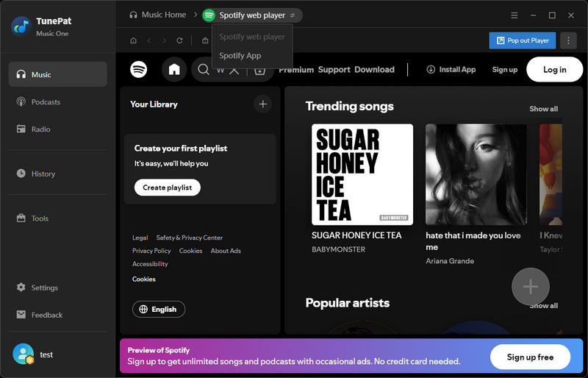Viewport: 588px width, 378px height.
Task: Open the three-dot more options menu
Action: (x=568, y=40)
